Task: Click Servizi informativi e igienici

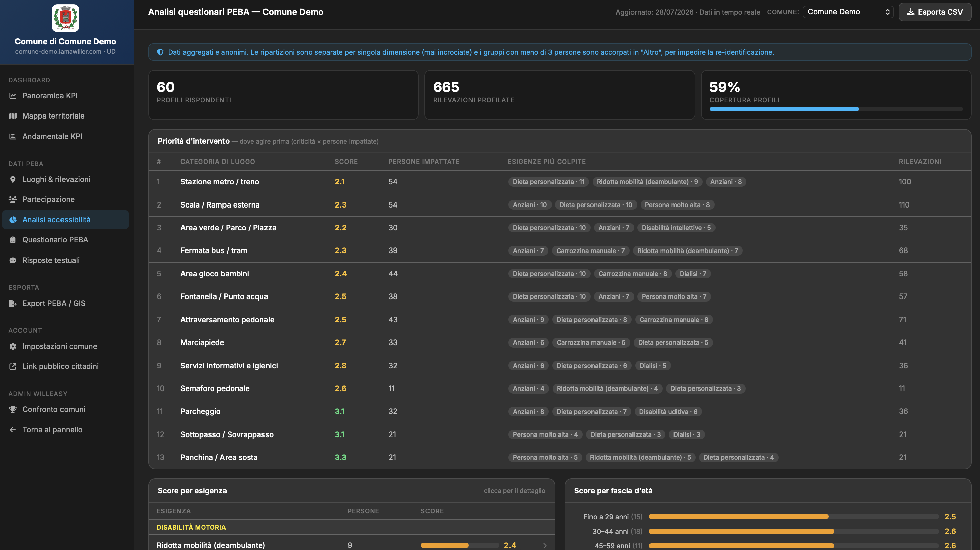Action: 229,366
